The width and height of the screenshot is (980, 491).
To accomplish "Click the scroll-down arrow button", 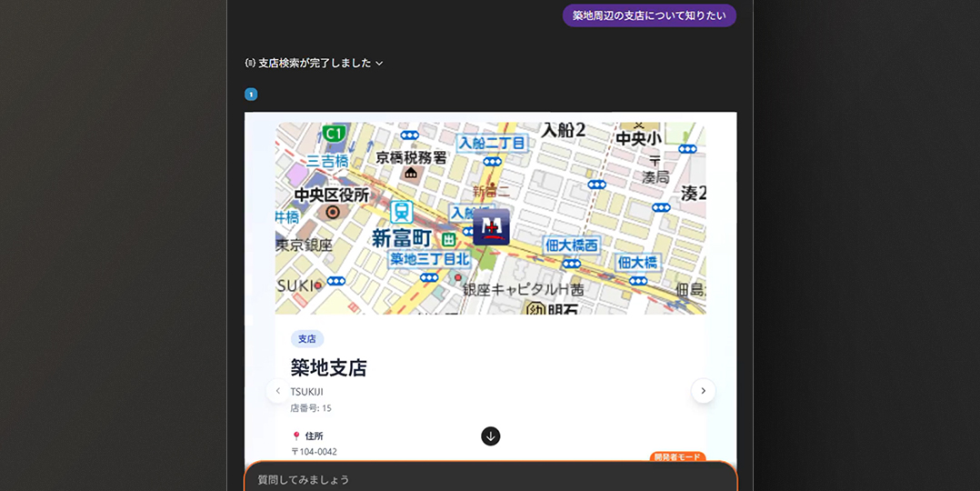I will 491,436.
